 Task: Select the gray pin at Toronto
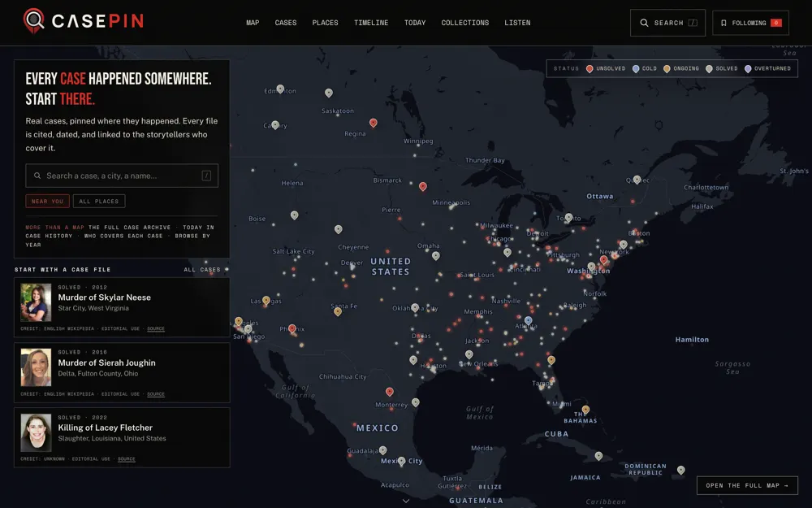coord(568,217)
